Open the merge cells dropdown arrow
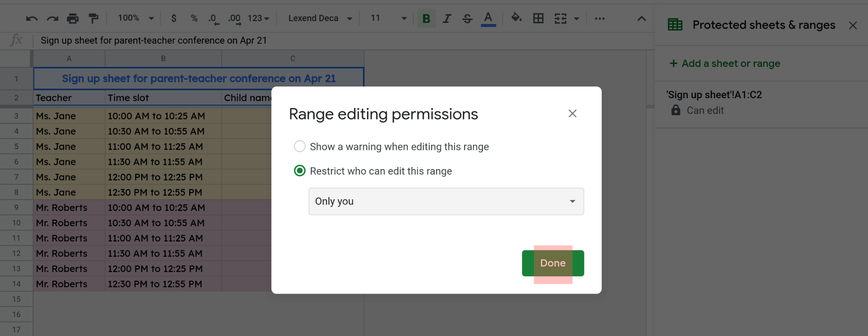Viewport: 868px width, 336px height. click(x=576, y=19)
